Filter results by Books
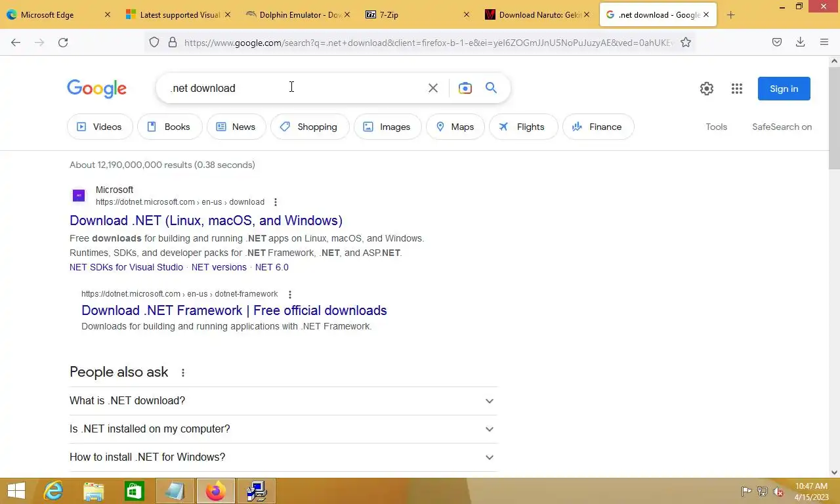This screenshot has height=504, width=840. click(x=169, y=127)
